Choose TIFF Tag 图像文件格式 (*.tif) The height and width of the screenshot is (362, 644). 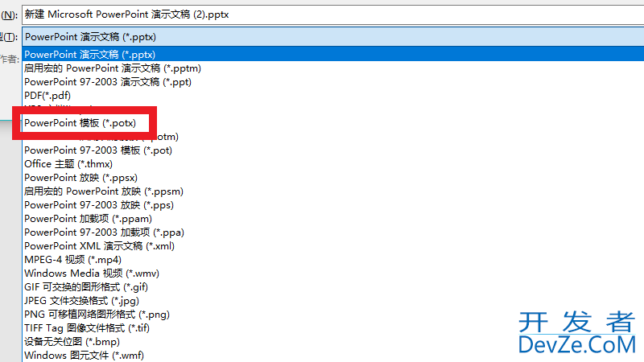pos(87,328)
